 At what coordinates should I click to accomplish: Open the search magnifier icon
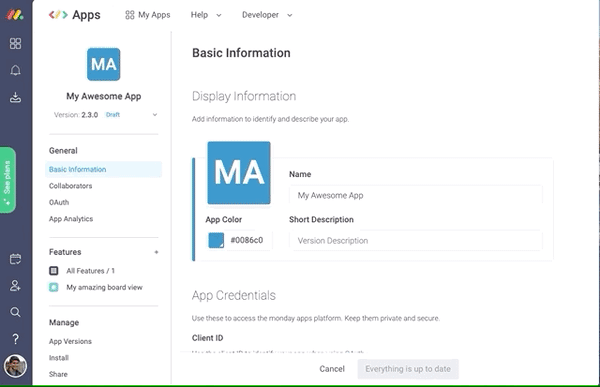(15, 312)
